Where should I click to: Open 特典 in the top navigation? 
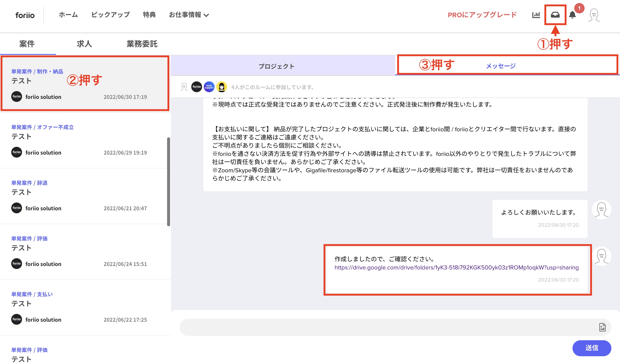click(149, 15)
